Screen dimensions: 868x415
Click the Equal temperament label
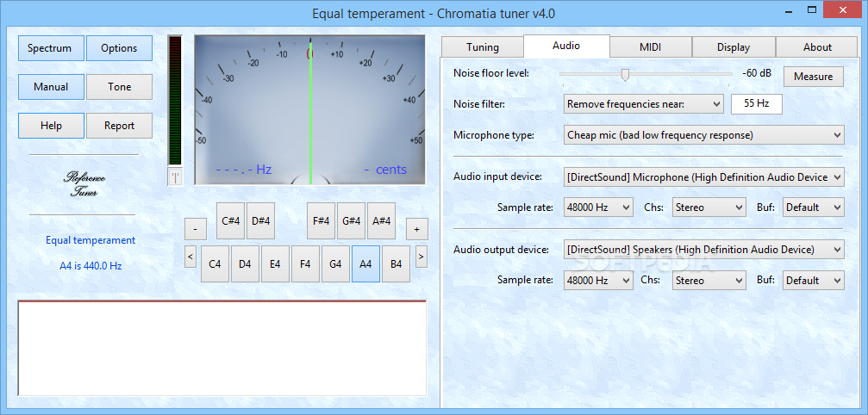point(91,240)
